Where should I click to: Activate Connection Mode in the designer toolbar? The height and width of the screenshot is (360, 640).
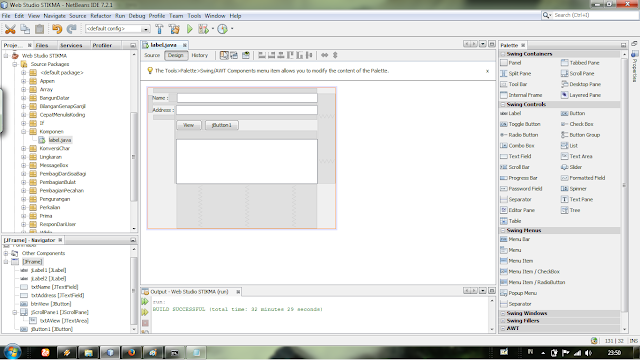[x=234, y=55]
